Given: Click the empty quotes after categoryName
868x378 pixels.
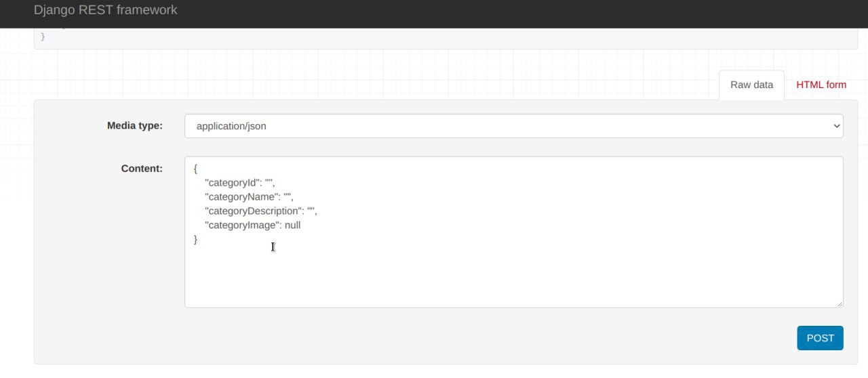Looking at the screenshot, I should 288,196.
